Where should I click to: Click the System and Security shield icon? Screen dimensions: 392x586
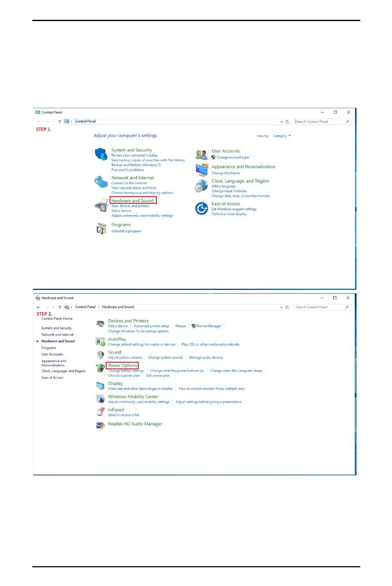point(101,154)
